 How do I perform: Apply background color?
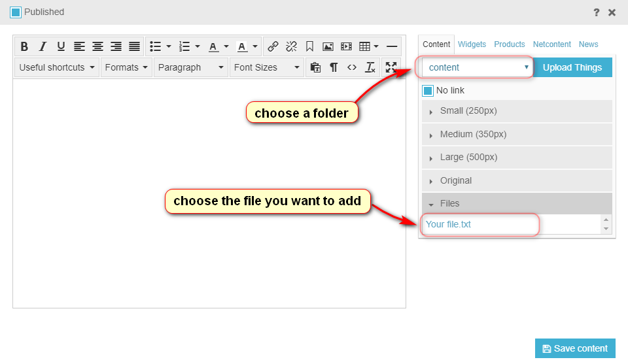point(242,46)
